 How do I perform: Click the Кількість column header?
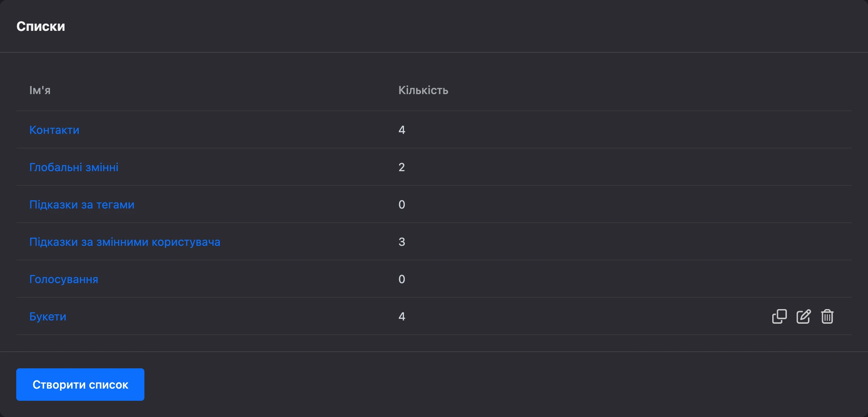pos(423,90)
